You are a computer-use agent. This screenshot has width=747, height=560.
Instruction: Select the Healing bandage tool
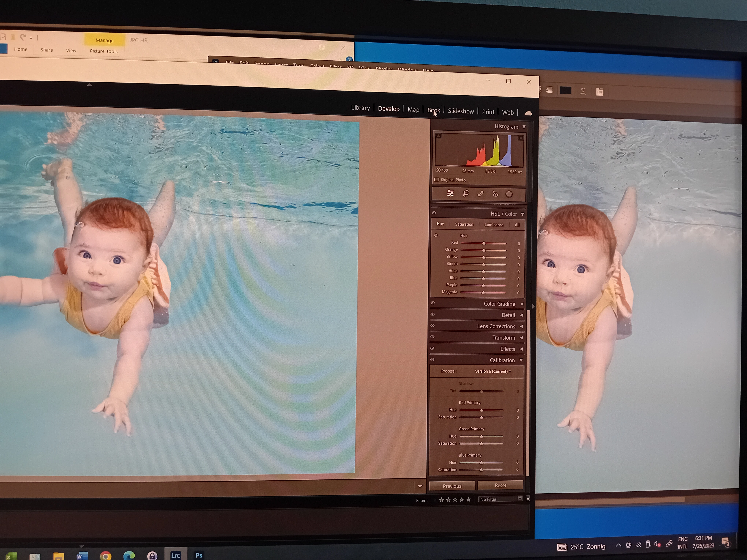[480, 194]
